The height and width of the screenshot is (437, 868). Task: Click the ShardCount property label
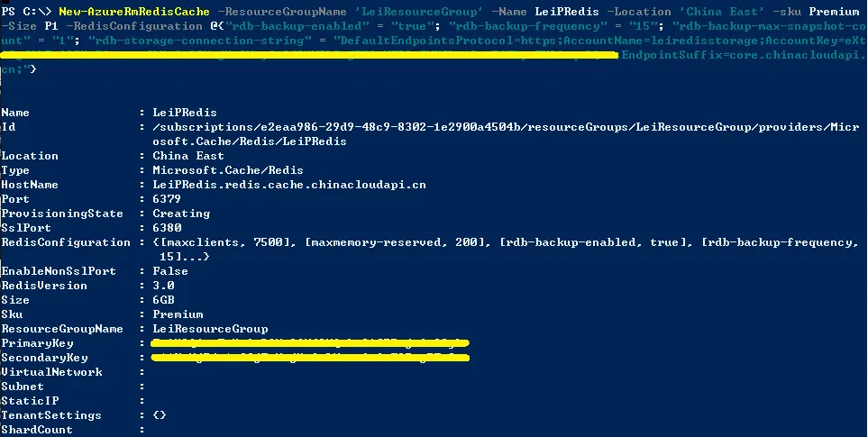coord(37,430)
